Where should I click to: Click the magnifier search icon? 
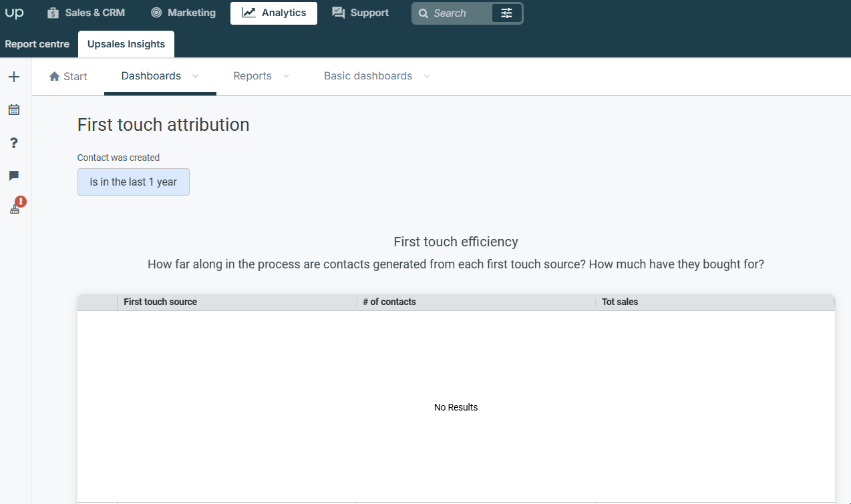pos(423,13)
